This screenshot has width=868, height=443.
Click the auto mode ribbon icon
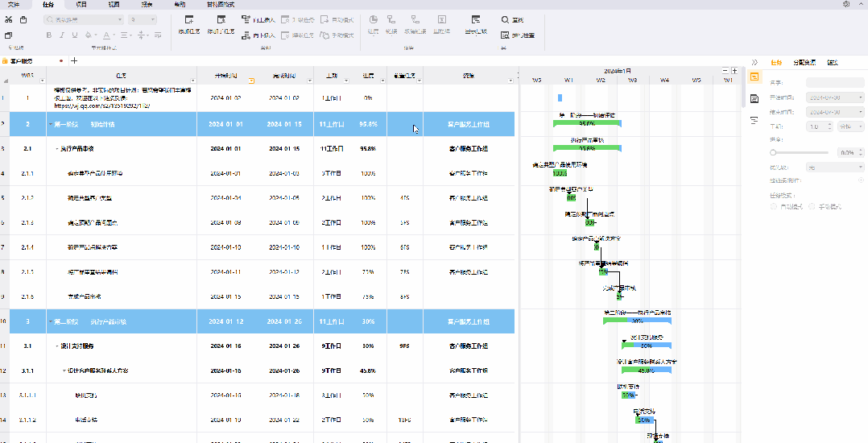tap(324, 20)
